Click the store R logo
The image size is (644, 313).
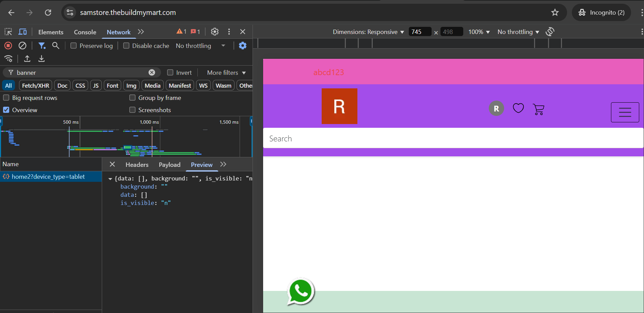339,106
